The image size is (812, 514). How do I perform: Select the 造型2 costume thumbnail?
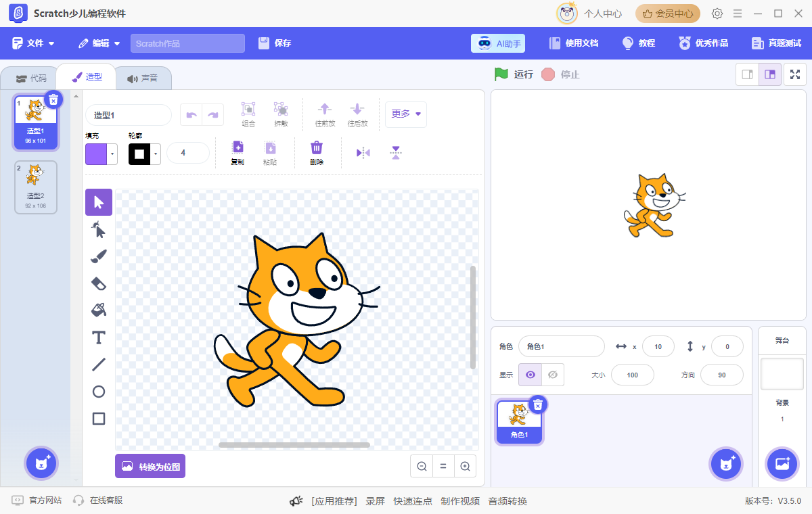coord(35,187)
